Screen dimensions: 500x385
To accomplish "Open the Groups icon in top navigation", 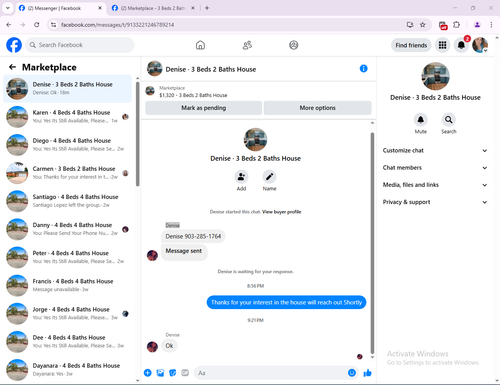I will (294, 45).
